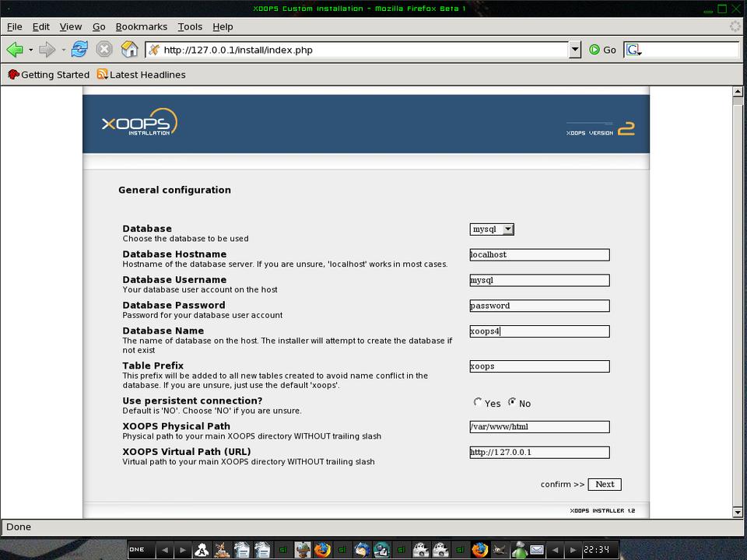747x560 pixels.
Task: Expand the URL bar history dropdown
Action: pos(575,50)
